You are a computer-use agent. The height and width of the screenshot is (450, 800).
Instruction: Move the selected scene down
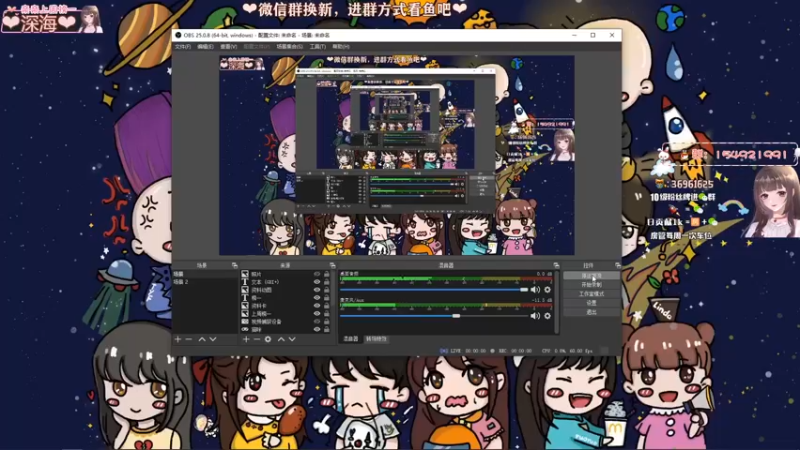coord(213,339)
